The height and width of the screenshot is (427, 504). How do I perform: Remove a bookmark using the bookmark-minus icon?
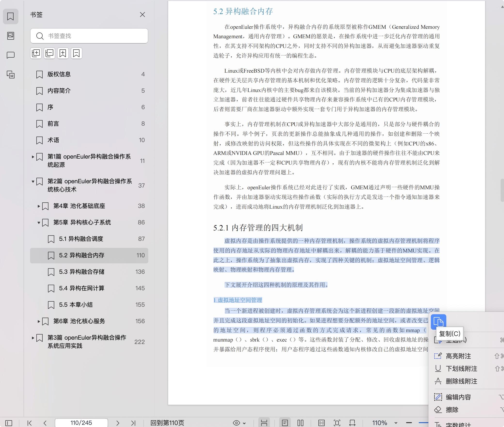tap(77, 53)
